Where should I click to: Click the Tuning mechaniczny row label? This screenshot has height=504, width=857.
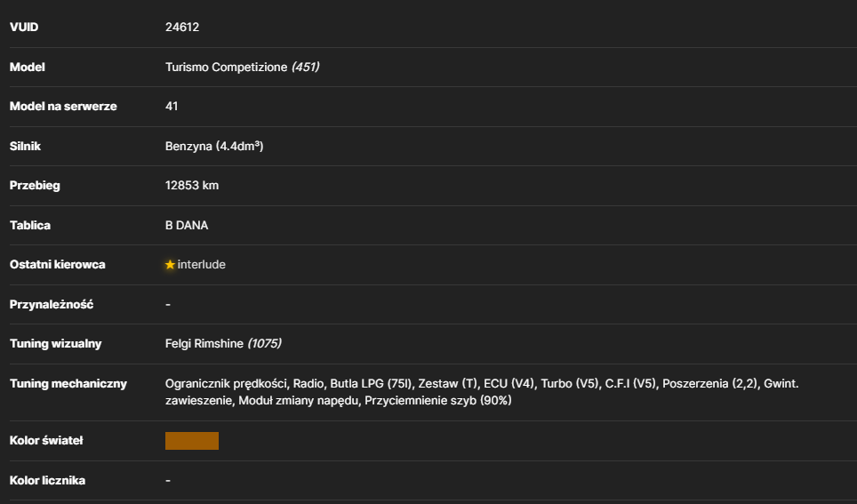click(x=68, y=384)
